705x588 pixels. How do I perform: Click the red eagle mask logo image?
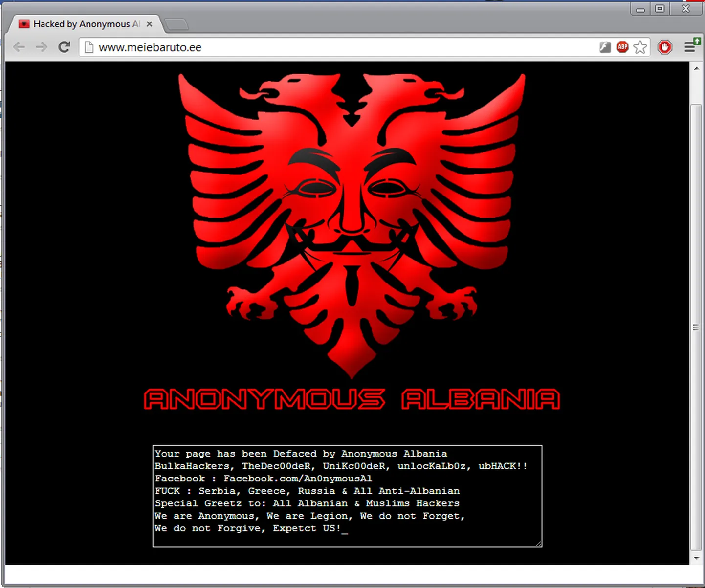(x=352, y=226)
